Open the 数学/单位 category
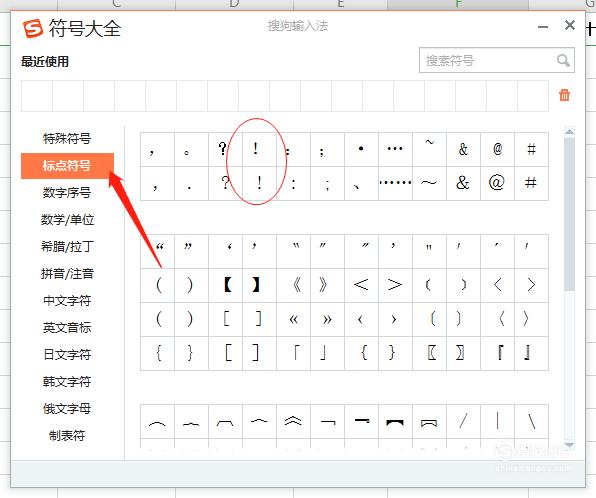 coord(67,219)
